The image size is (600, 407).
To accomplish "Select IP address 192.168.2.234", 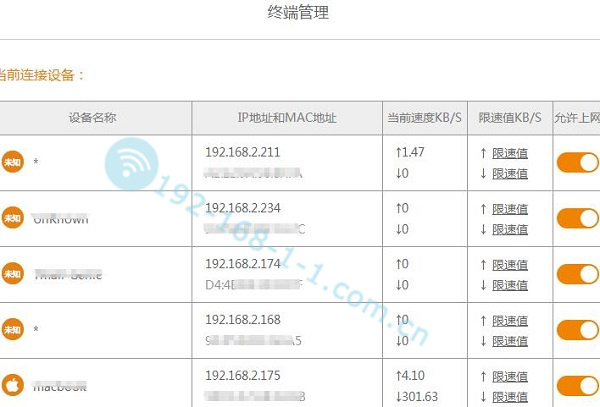I will (243, 208).
